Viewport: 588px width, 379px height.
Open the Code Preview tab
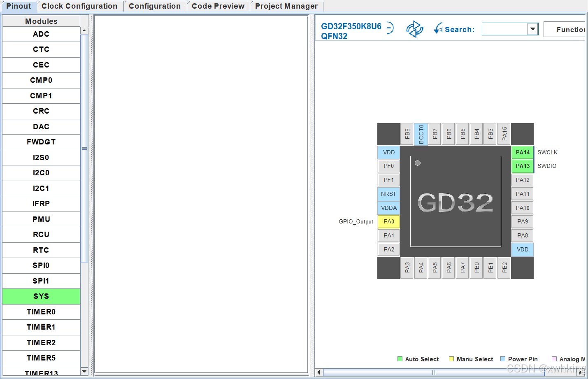coord(218,6)
